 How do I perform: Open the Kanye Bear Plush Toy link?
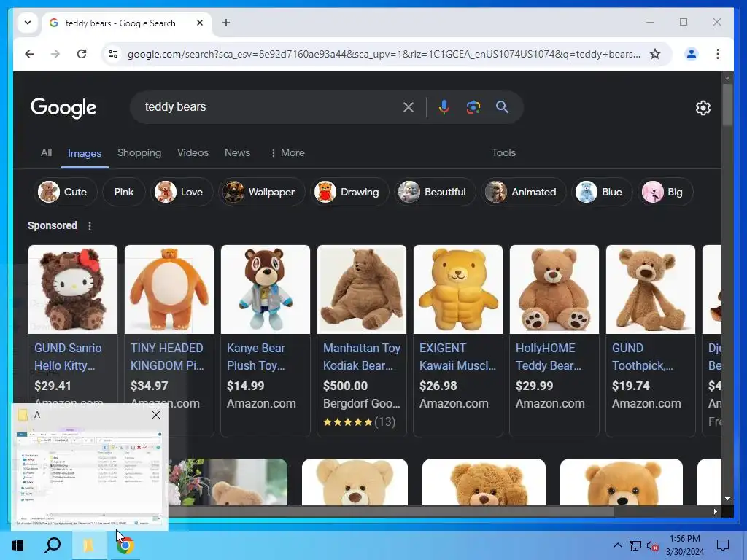click(x=256, y=357)
